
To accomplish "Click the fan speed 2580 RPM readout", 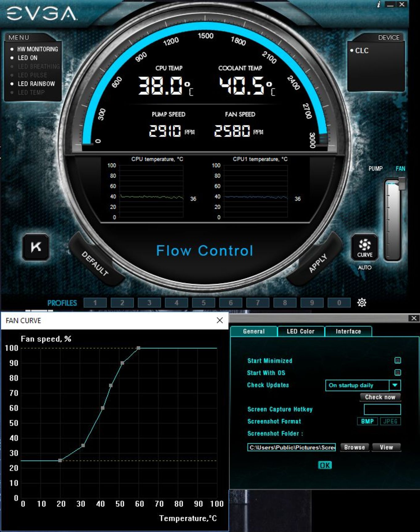I will pos(239,131).
